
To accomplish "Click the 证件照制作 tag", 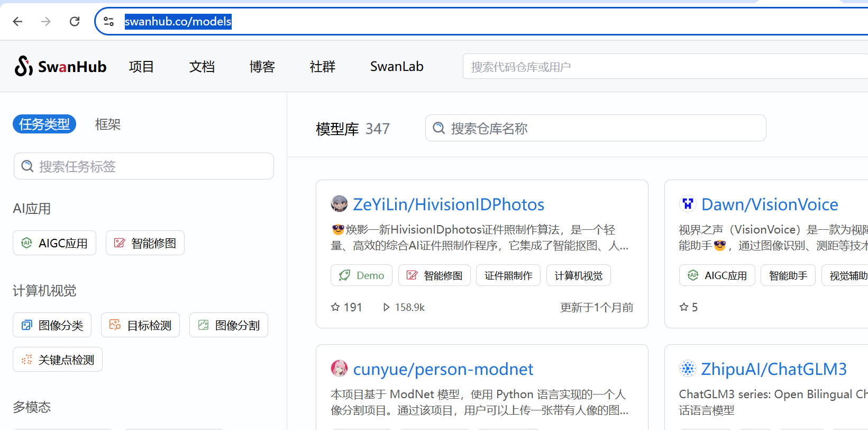I will 508,275.
